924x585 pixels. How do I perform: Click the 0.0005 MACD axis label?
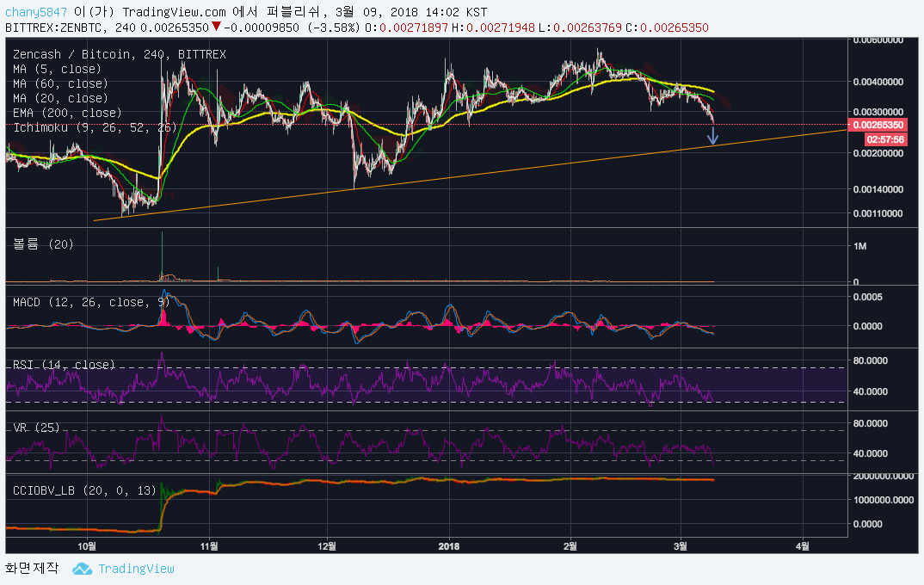[x=867, y=297]
